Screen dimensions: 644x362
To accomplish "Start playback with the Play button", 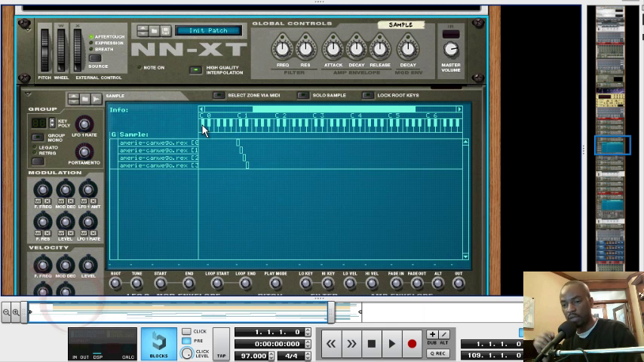I will point(391,344).
